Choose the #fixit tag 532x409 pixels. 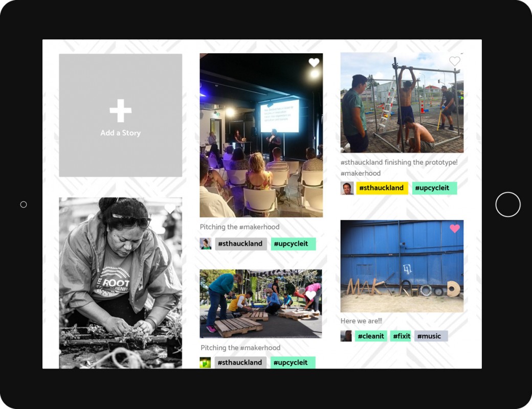[401, 336]
